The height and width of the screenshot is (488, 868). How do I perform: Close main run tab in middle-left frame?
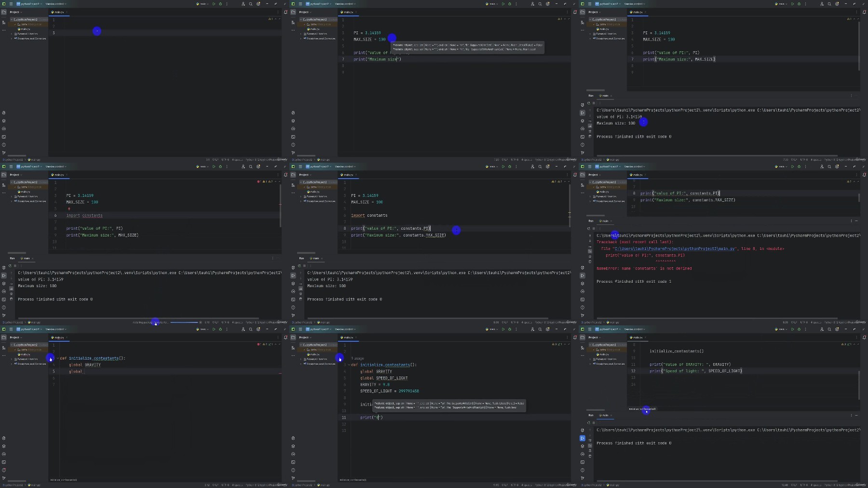[x=33, y=258]
